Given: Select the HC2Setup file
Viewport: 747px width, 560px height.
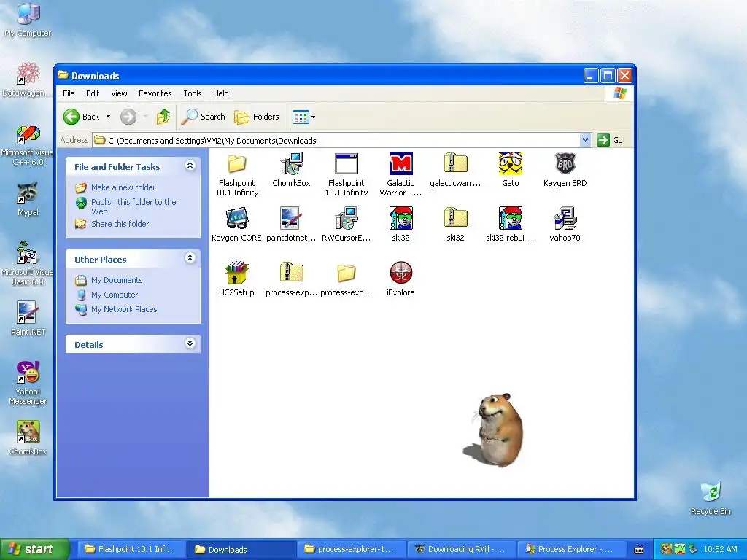Looking at the screenshot, I should pyautogui.click(x=237, y=273).
